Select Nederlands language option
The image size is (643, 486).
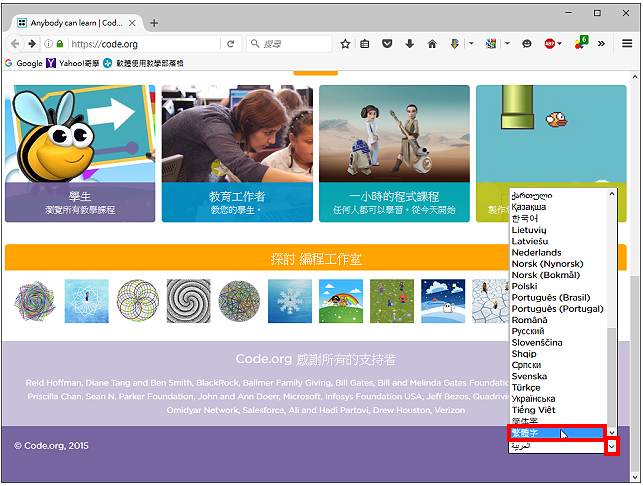pos(558,252)
